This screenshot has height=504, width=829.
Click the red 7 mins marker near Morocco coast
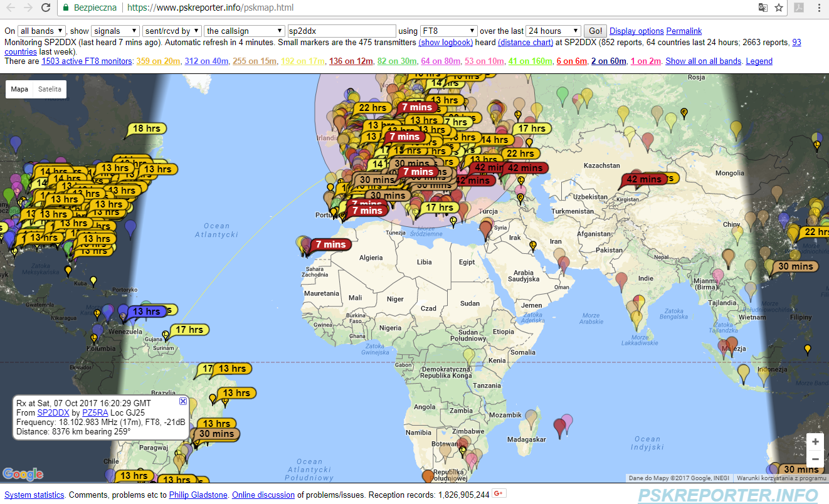tap(330, 244)
